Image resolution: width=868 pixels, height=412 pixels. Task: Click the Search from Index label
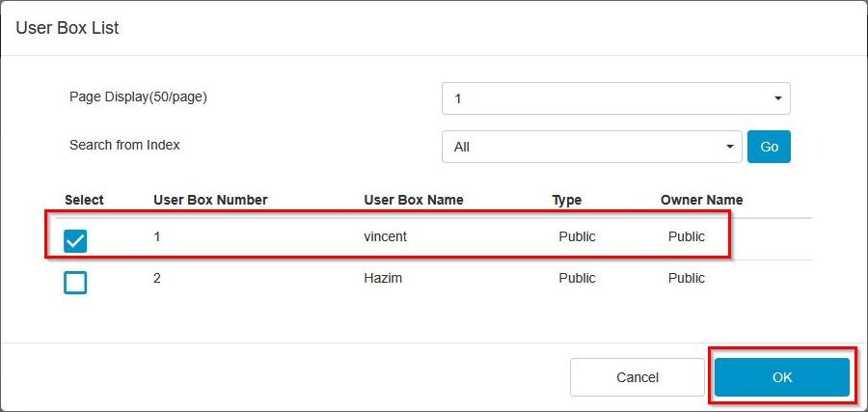click(124, 145)
